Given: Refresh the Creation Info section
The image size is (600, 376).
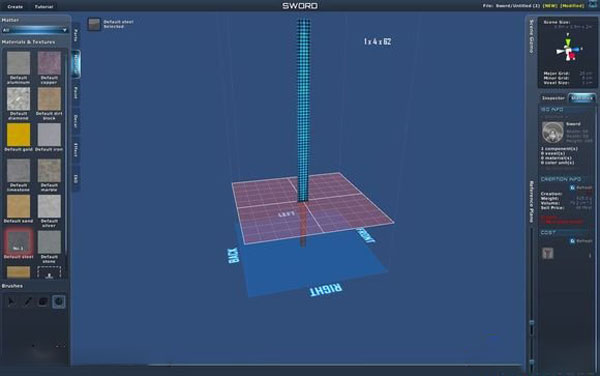Looking at the screenshot, I should pos(581,188).
